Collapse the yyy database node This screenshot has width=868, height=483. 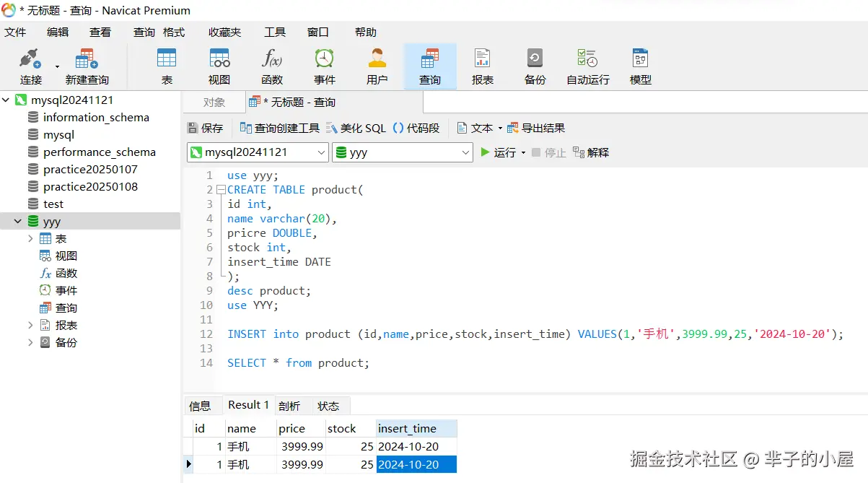pyautogui.click(x=18, y=221)
